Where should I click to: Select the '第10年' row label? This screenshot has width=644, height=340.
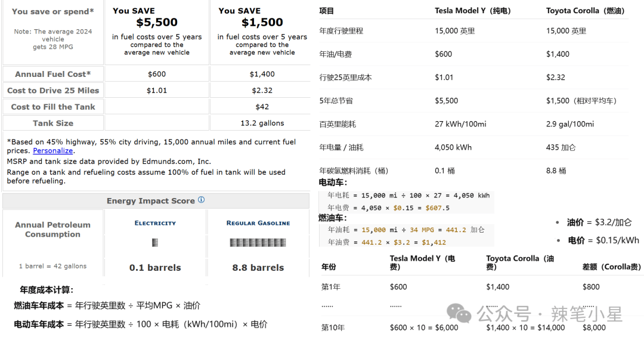[333, 327]
